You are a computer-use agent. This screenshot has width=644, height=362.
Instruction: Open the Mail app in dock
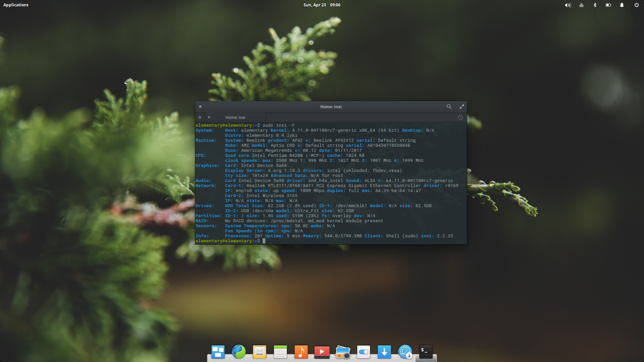(260, 352)
